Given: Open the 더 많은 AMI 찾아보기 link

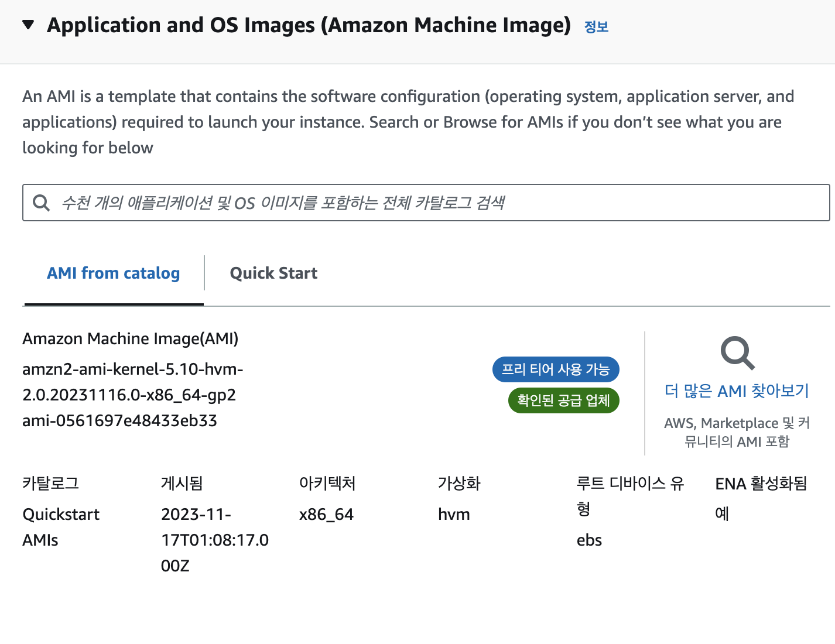Looking at the screenshot, I should (x=737, y=391).
